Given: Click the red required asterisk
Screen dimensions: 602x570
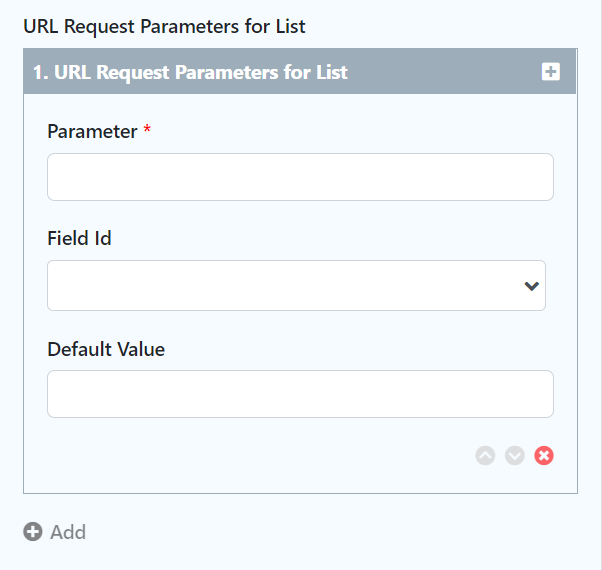Looking at the screenshot, I should click(x=147, y=132).
